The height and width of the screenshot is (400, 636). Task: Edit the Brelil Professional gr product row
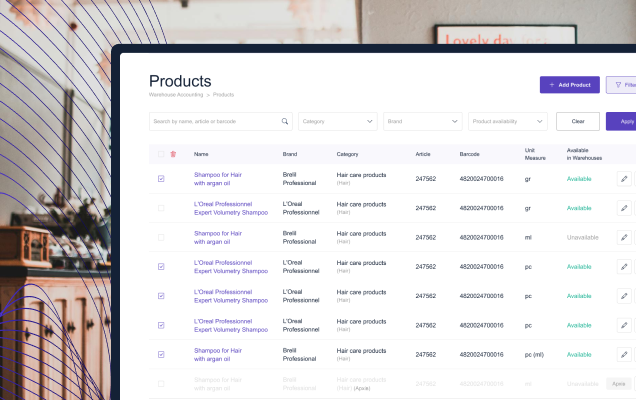pyautogui.click(x=624, y=179)
